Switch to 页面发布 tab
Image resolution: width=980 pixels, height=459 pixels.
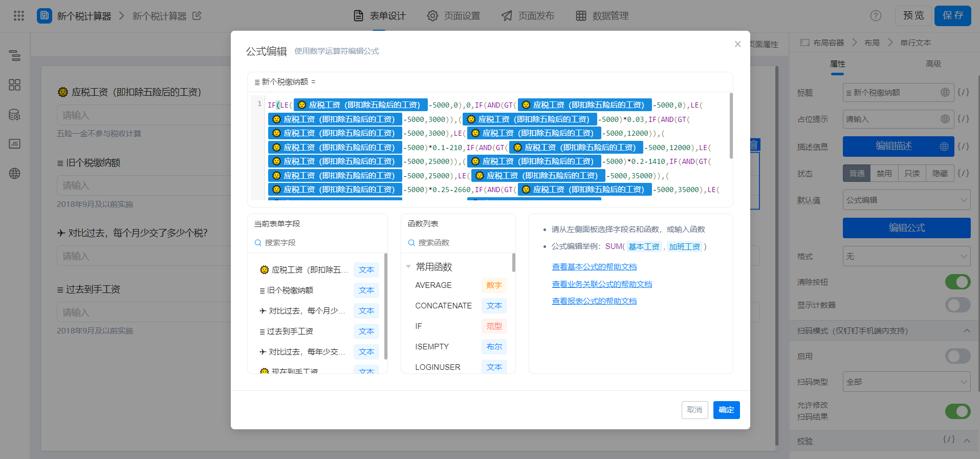pyautogui.click(x=528, y=16)
